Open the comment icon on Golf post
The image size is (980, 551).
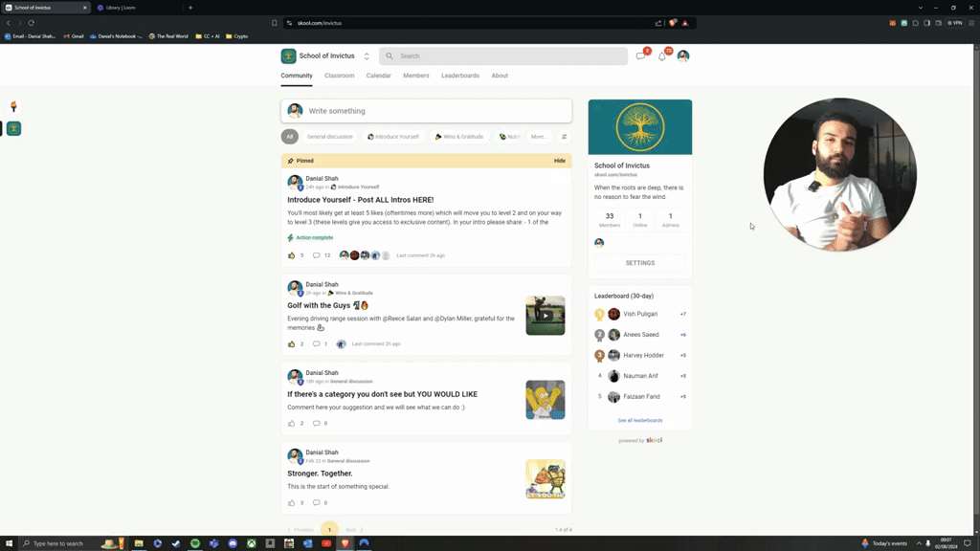[317, 344]
